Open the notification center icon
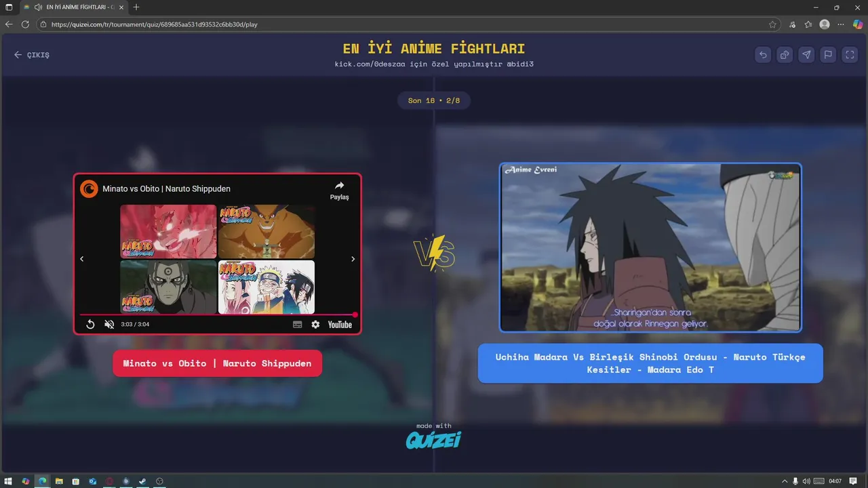Screen dimensions: 868x488 click(854, 481)
